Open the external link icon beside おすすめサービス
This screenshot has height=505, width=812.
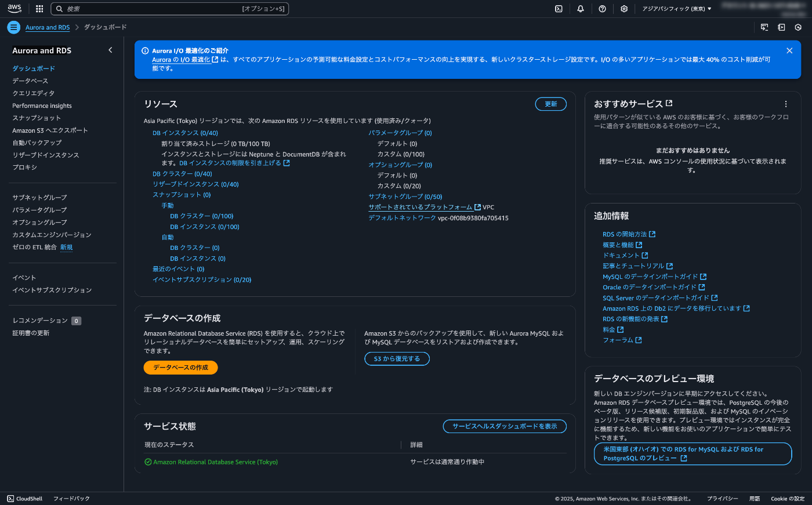tap(669, 103)
